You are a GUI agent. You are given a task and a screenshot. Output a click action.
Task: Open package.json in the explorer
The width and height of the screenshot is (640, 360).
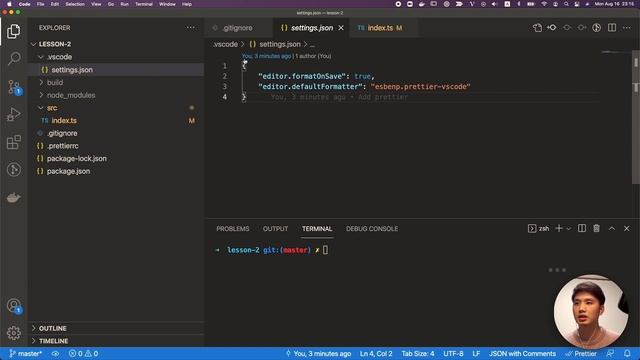point(116,171)
